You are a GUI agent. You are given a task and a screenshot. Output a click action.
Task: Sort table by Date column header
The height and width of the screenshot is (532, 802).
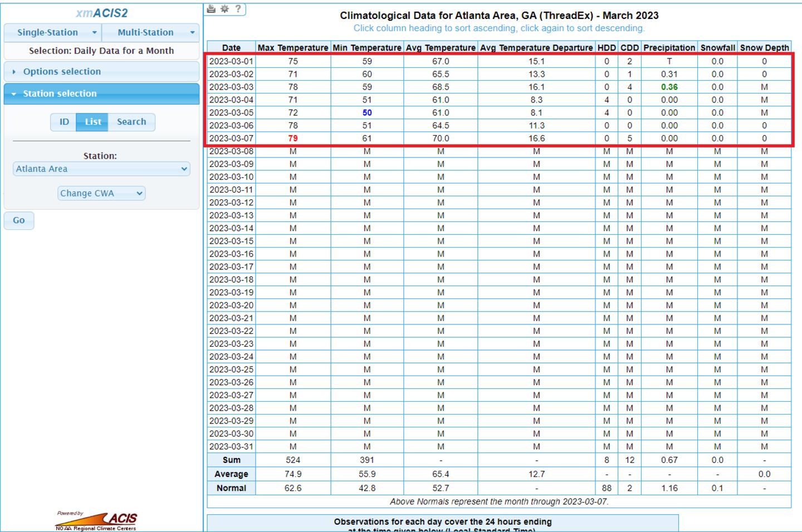[231, 48]
